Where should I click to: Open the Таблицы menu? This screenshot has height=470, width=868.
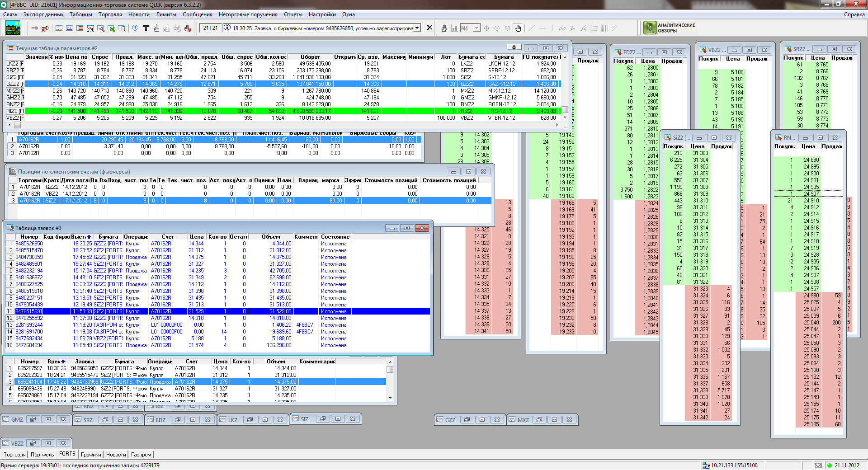(81, 14)
